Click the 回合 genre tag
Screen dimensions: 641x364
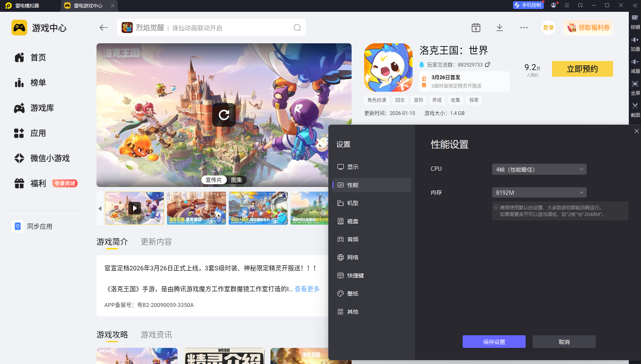tap(400, 100)
